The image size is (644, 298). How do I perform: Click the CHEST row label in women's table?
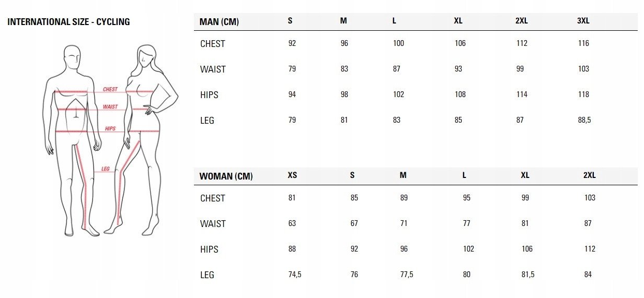[x=212, y=198]
